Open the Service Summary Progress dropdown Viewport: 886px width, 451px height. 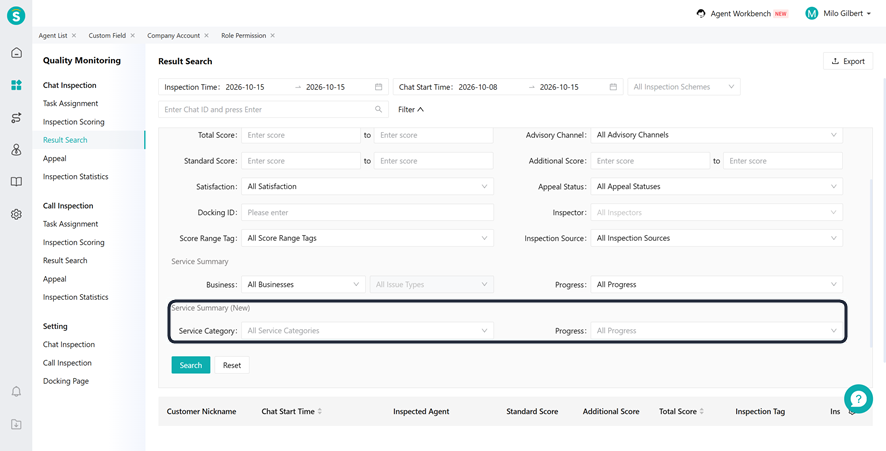pos(716,285)
